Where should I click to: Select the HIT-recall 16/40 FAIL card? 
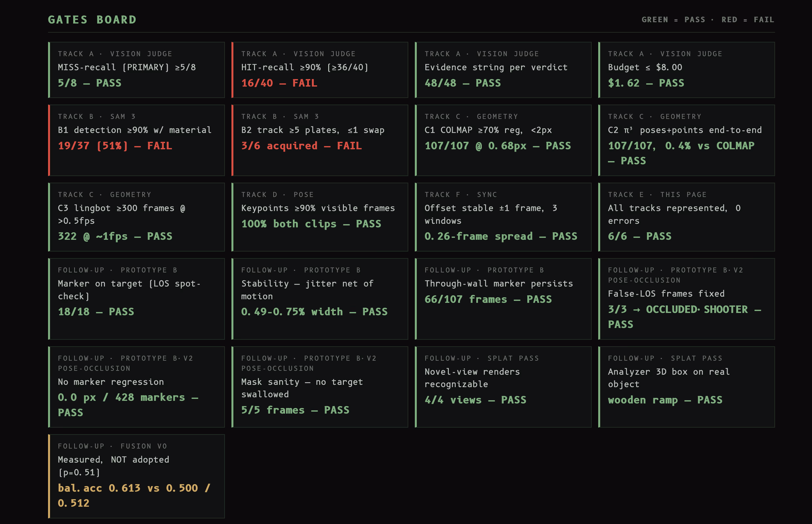pos(320,70)
